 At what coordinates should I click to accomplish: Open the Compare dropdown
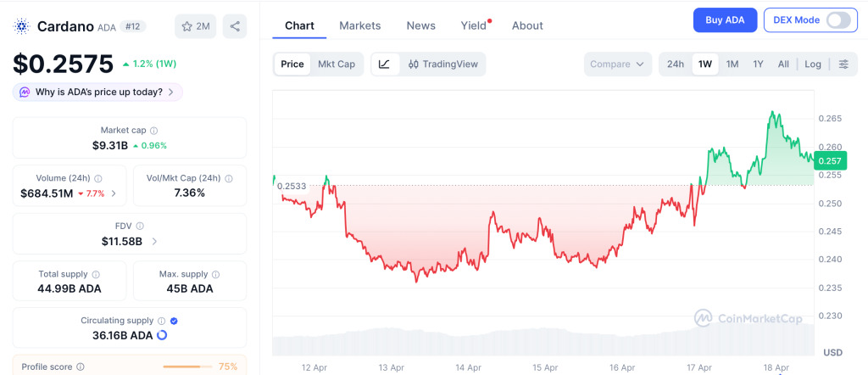(618, 64)
